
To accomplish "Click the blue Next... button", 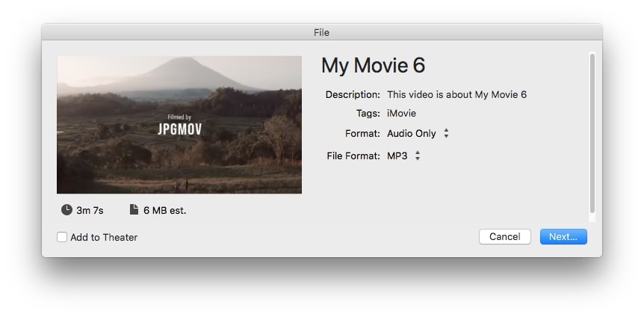I will coord(563,237).
